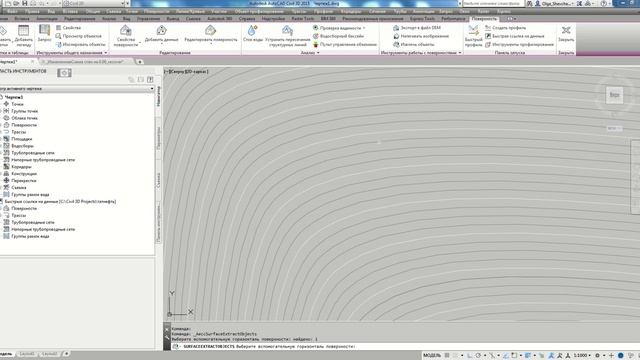Click Drape Image (Натягивать изображение)
Screen dimensions: 640x360
pyautogui.click(x=421, y=36)
